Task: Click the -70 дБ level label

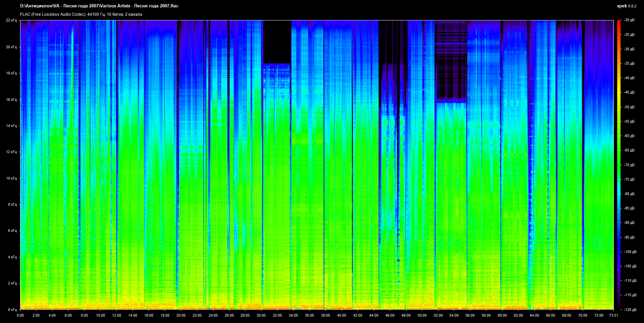Action: [629, 165]
